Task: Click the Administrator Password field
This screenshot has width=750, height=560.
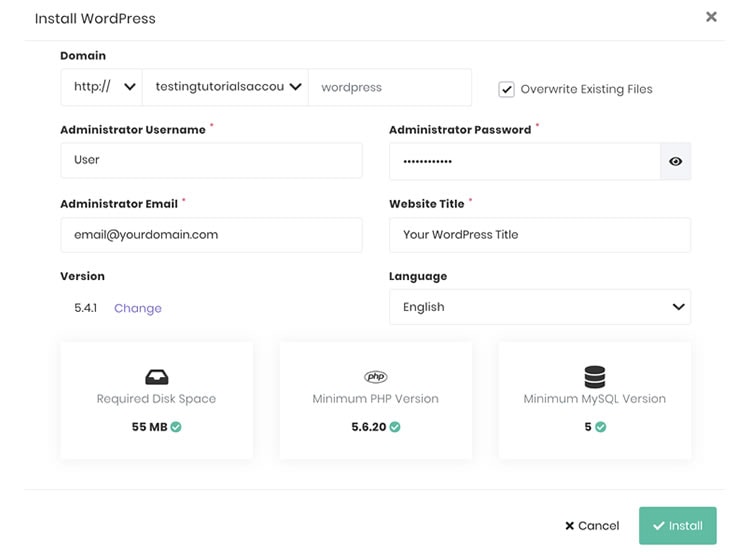Action: click(525, 161)
